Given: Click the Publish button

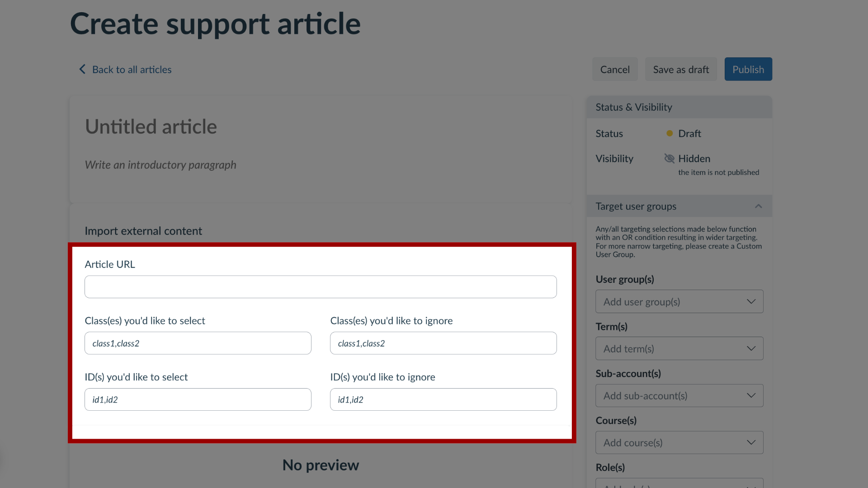Looking at the screenshot, I should (748, 69).
